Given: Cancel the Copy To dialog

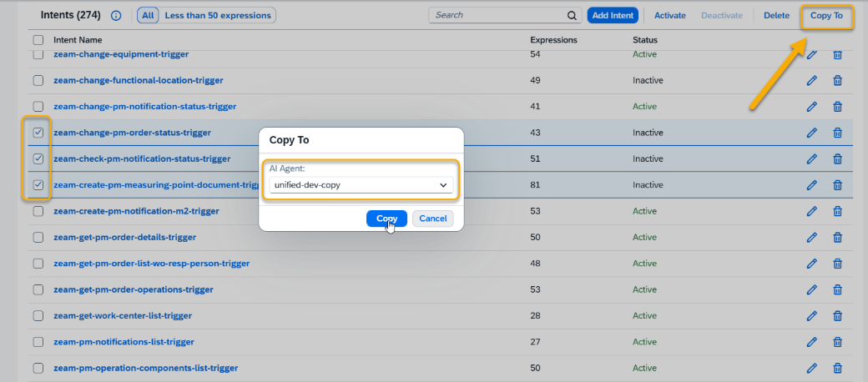Looking at the screenshot, I should pyautogui.click(x=432, y=219).
